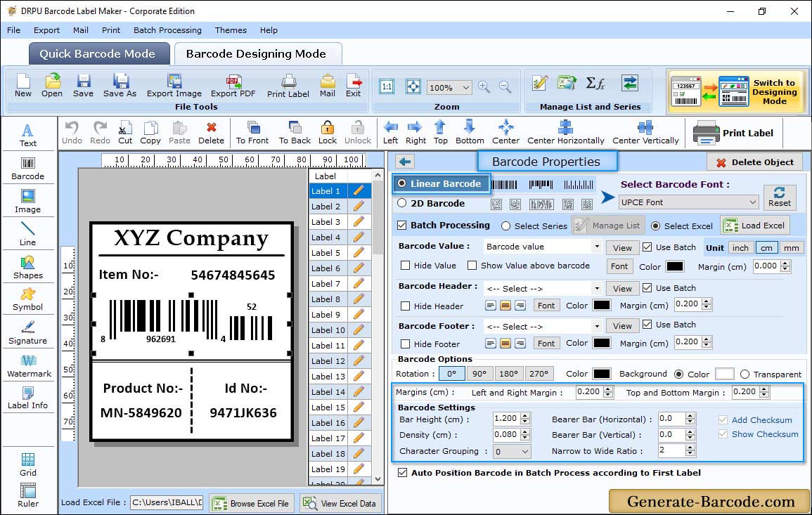The image size is (812, 515).
Task: Expand the Barcode Footer select dropdown
Action: (x=597, y=326)
